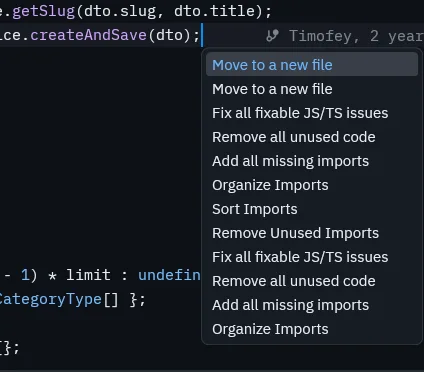Click the undefined keyword in the code
Image resolution: width=424 pixels, height=372 pixels.
point(169,275)
